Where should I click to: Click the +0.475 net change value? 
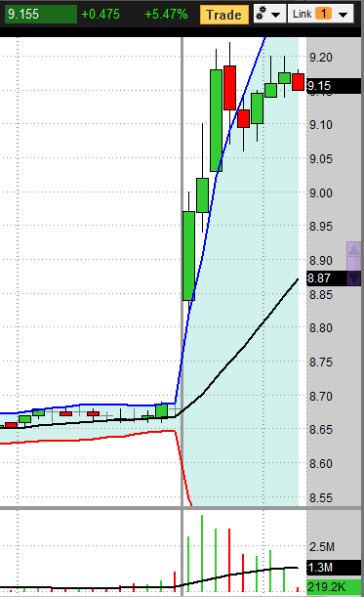tap(101, 15)
